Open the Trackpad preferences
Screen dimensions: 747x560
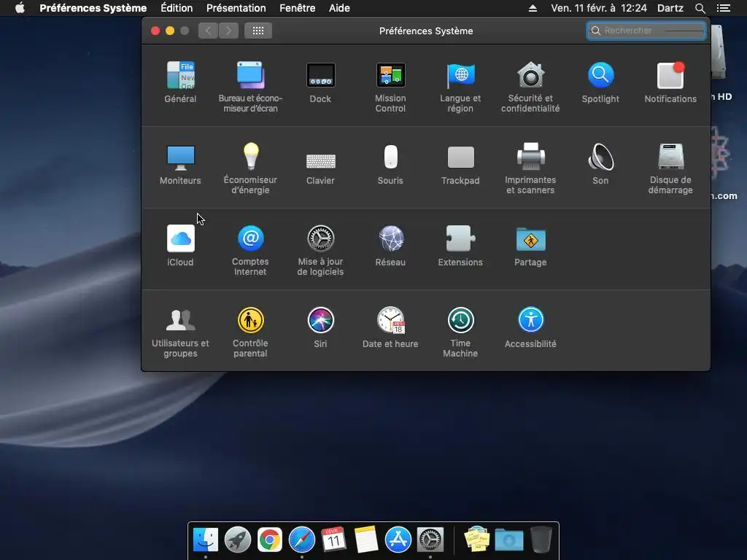pyautogui.click(x=461, y=164)
